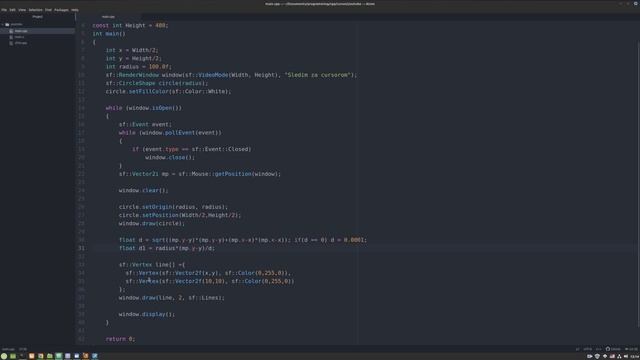
Task: Click 'circle.setOrigin(radius, radius);' line
Action: coord(173,207)
